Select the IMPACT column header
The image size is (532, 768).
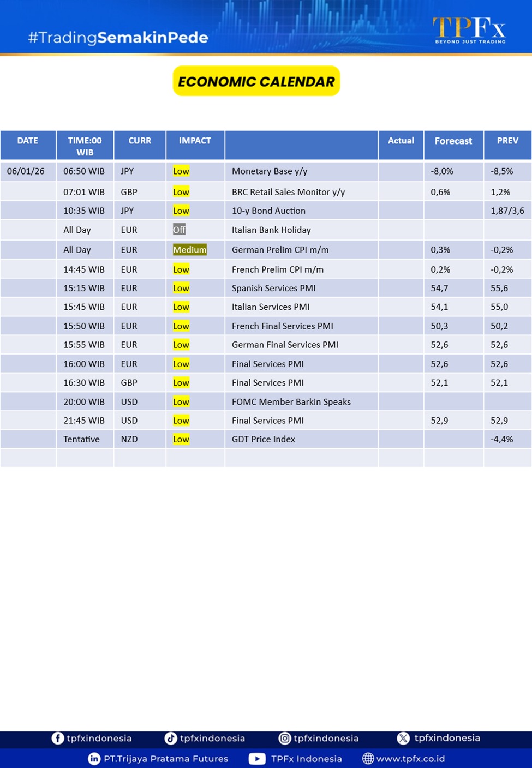point(195,141)
